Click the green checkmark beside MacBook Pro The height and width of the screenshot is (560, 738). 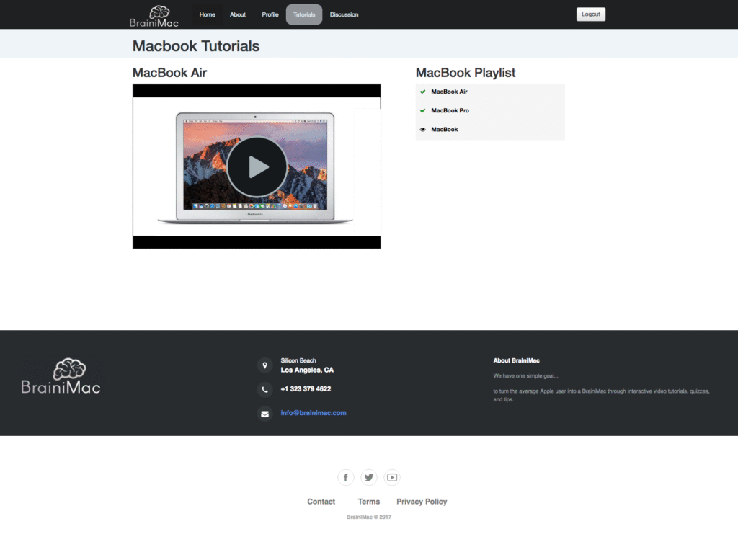(423, 110)
